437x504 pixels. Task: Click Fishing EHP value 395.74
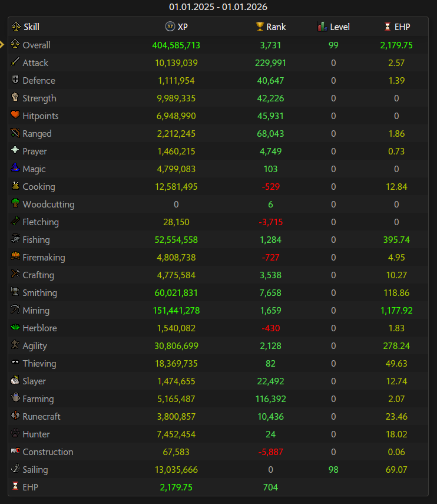click(396, 240)
